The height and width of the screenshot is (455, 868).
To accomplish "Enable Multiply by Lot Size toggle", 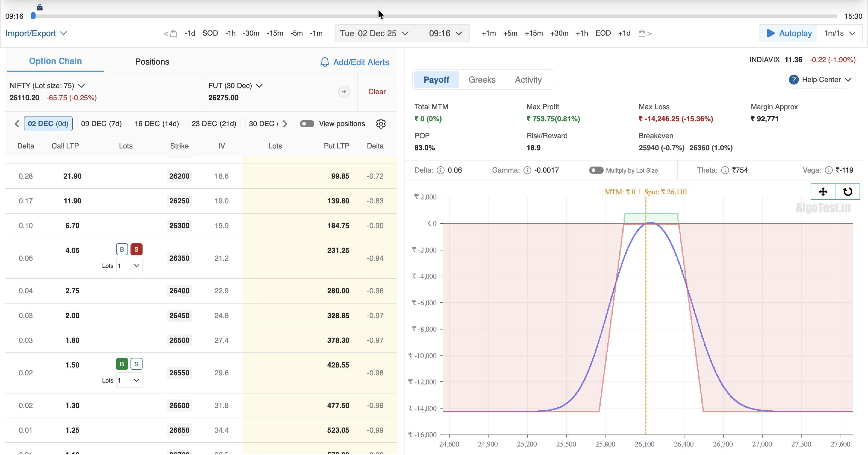I will pyautogui.click(x=596, y=170).
